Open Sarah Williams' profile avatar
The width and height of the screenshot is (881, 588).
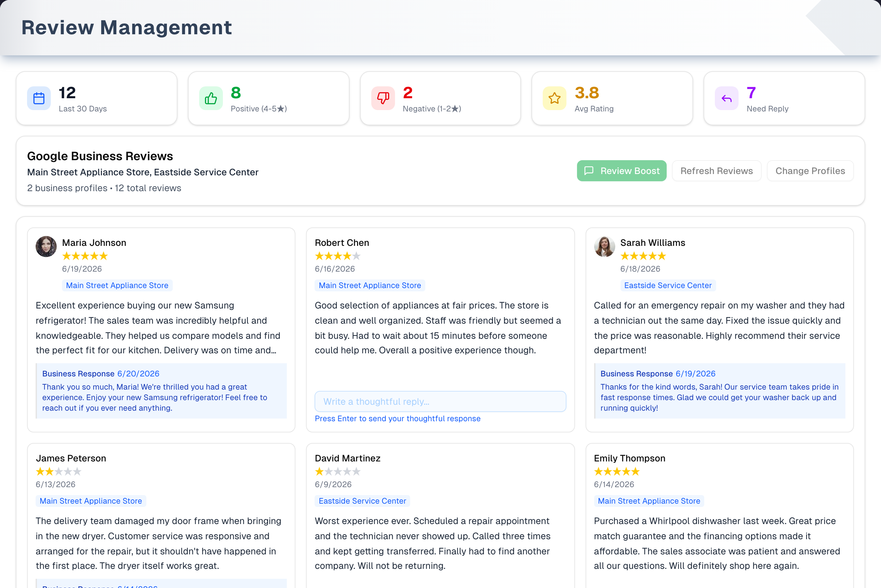(605, 247)
